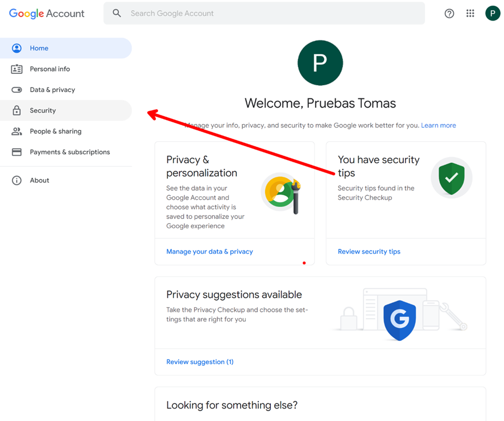Viewport: 504px width, 421px height.
Task: Click the privacy personalization paintbrush icon
Action: 280,193
